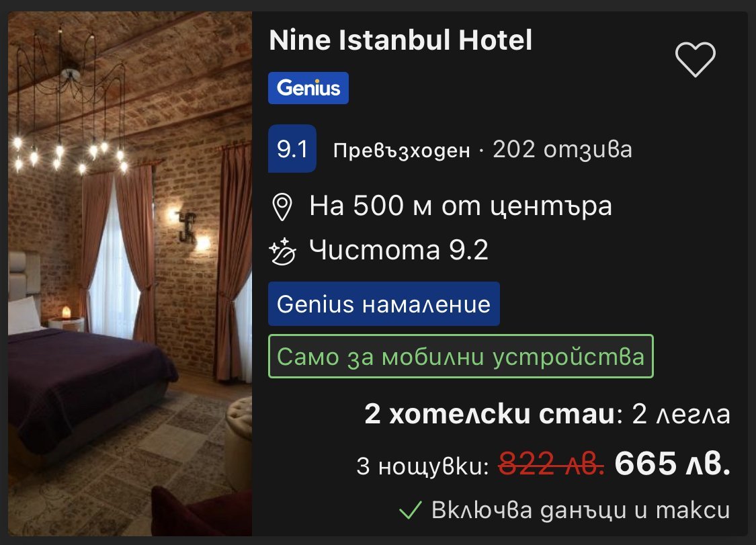Click the location pin icon

pos(282,207)
